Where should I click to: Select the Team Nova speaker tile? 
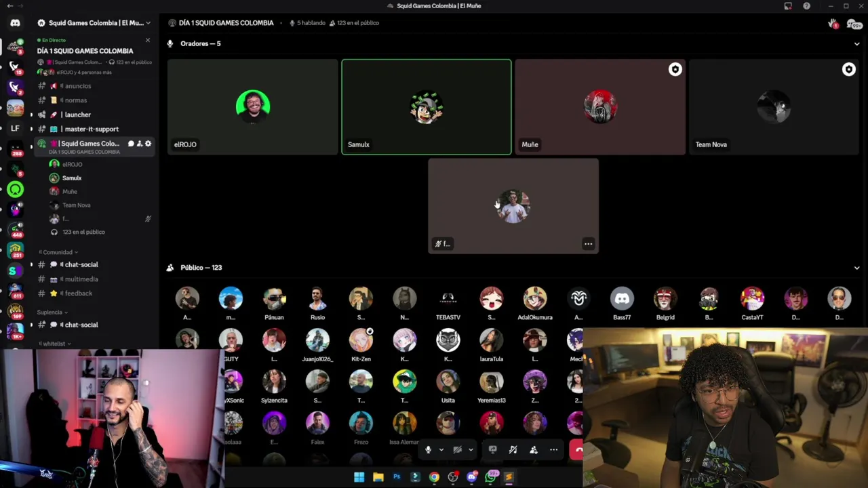pos(774,107)
